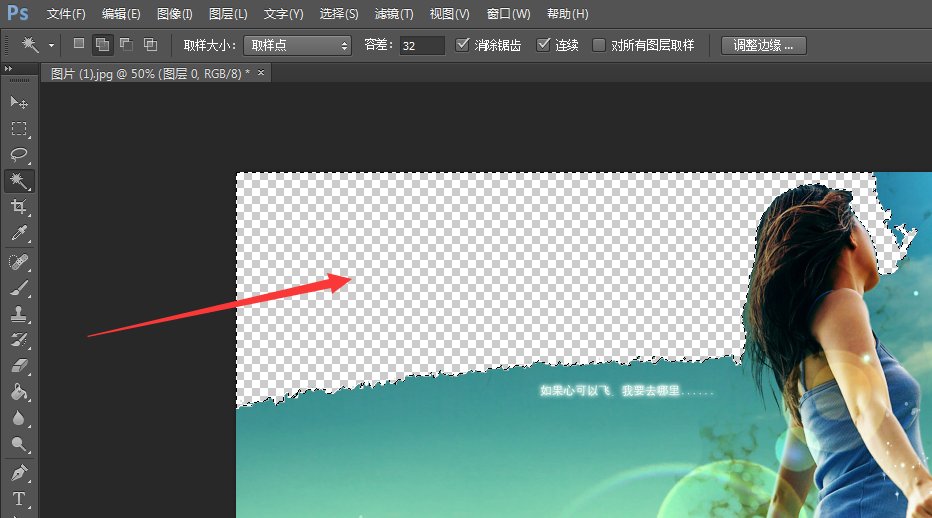
Task: Select the Move tool
Action: [19, 102]
